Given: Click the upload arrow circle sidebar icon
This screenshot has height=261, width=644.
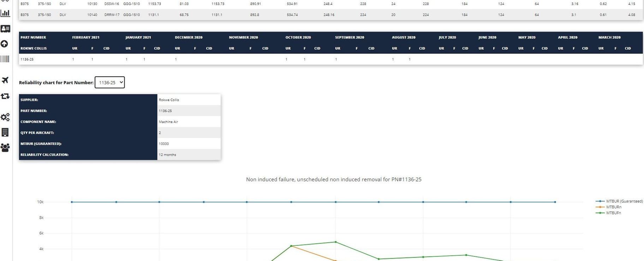Looking at the screenshot, I should (4, 44).
